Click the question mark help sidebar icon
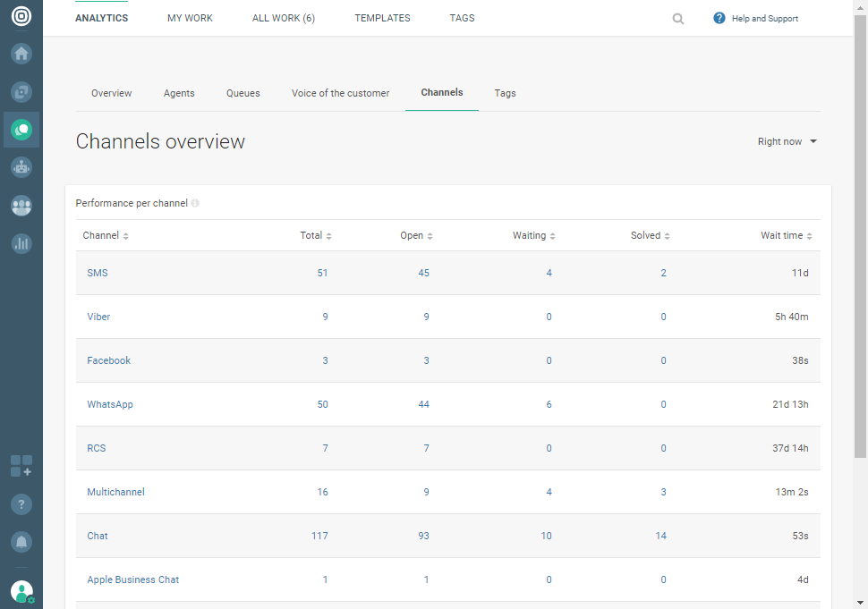The image size is (868, 609). pyautogui.click(x=21, y=504)
